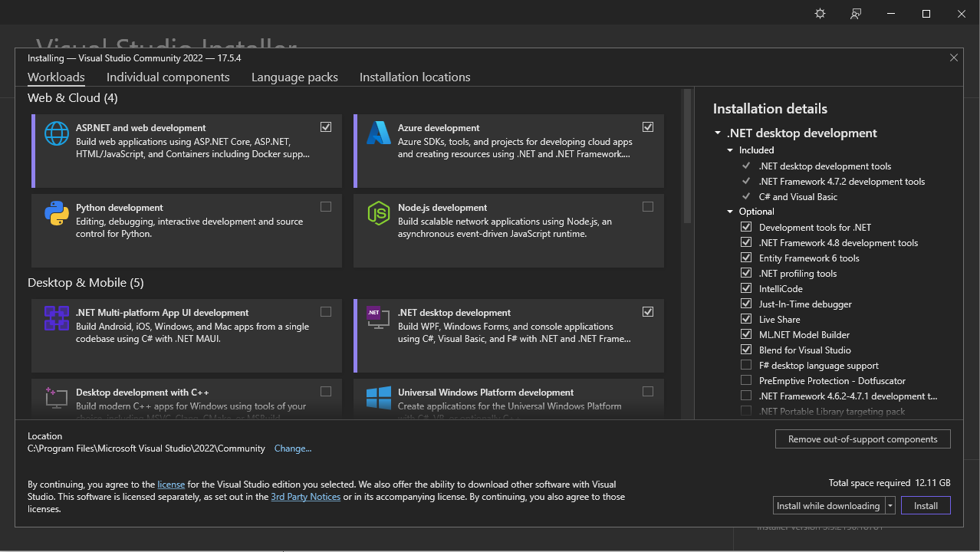Viewport: 980px width, 552px height.
Task: Uncheck .NET Framework 4.8 development tools
Action: coord(746,242)
